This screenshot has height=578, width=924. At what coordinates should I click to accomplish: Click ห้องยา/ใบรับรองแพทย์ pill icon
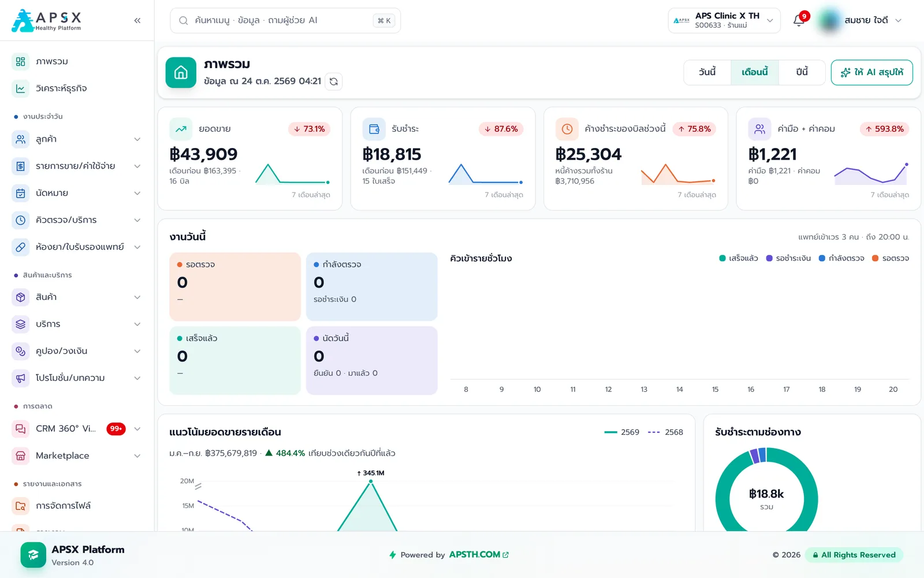20,247
